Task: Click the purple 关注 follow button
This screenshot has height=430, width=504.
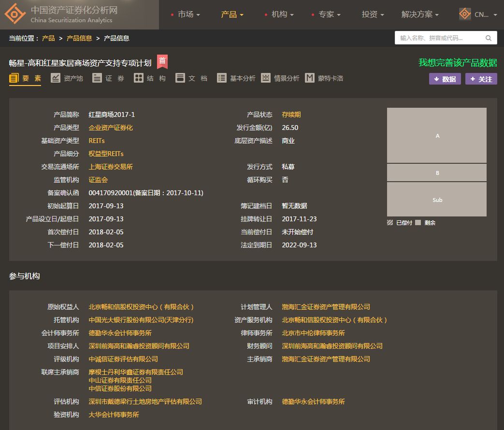Action: tap(481, 79)
